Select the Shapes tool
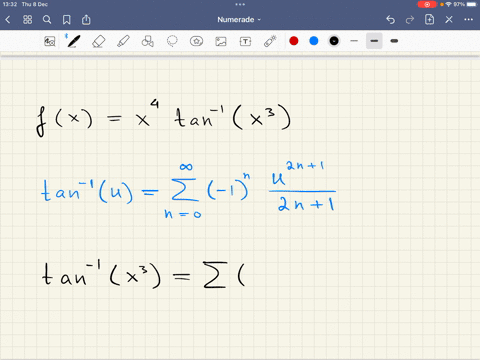Image resolution: width=480 pixels, height=360 pixels. click(147, 41)
